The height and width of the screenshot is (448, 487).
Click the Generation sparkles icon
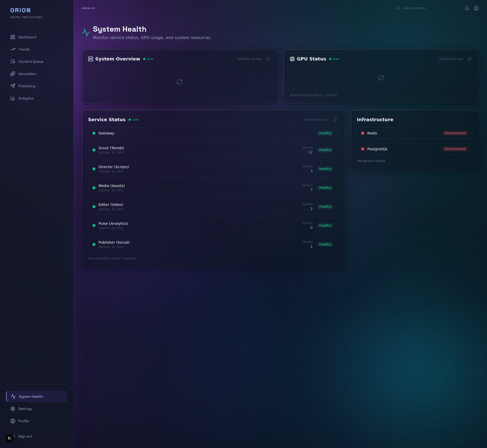13,74
